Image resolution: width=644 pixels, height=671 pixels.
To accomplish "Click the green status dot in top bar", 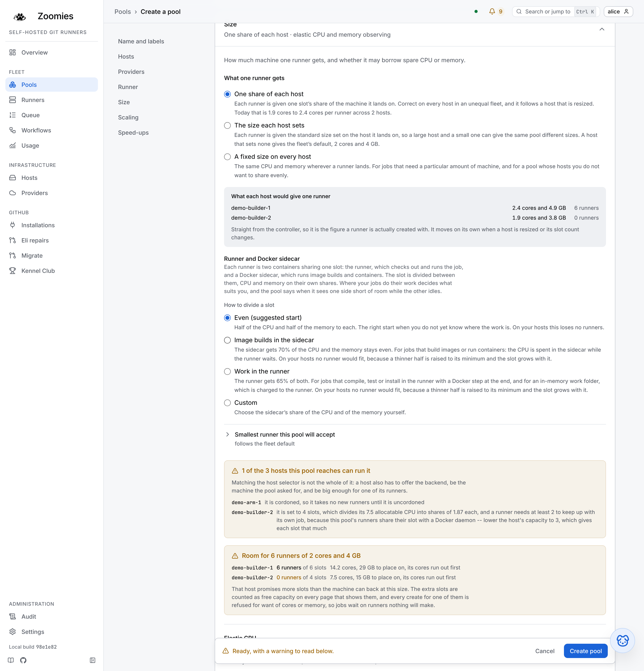I will click(x=476, y=11).
